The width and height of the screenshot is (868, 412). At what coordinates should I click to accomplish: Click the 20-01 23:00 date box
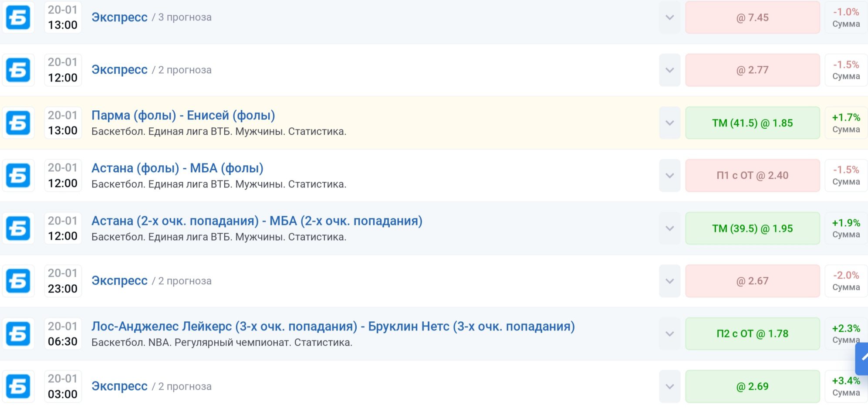[x=63, y=281]
